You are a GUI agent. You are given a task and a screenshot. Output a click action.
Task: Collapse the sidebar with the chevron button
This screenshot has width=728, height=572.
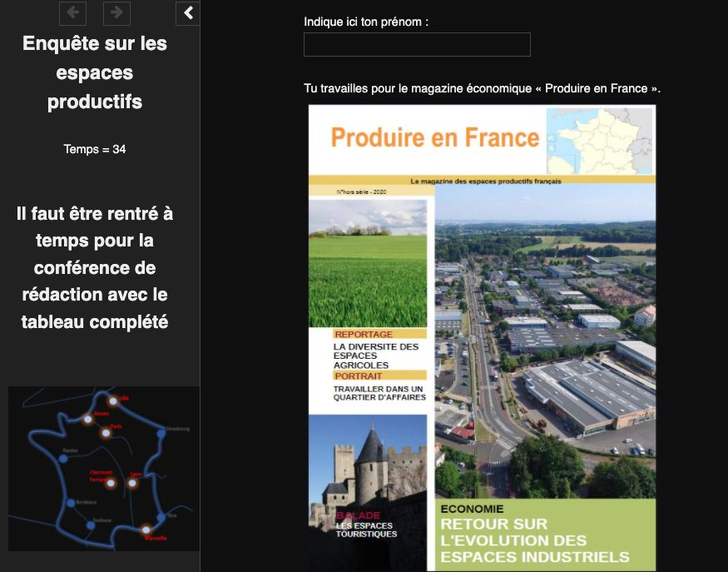[188, 12]
